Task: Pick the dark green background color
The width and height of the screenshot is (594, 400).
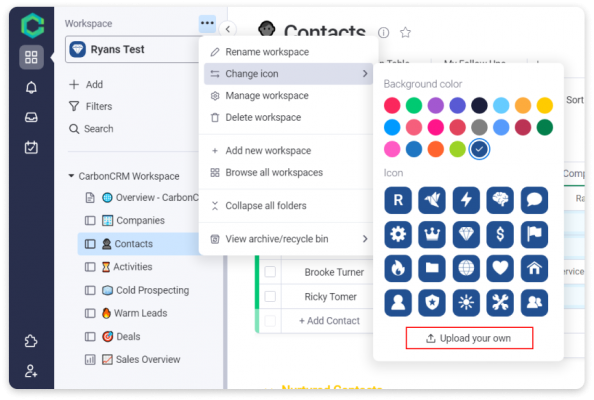Action: pos(544,127)
